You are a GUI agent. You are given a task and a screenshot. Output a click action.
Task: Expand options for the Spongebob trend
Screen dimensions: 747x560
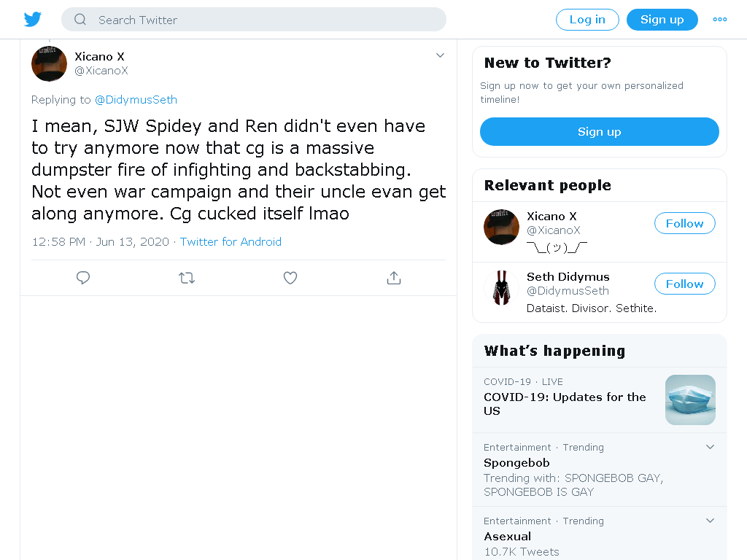(710, 447)
